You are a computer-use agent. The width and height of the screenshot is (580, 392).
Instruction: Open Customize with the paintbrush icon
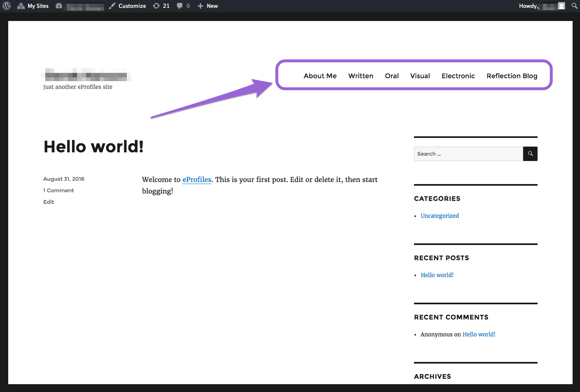[x=127, y=6]
